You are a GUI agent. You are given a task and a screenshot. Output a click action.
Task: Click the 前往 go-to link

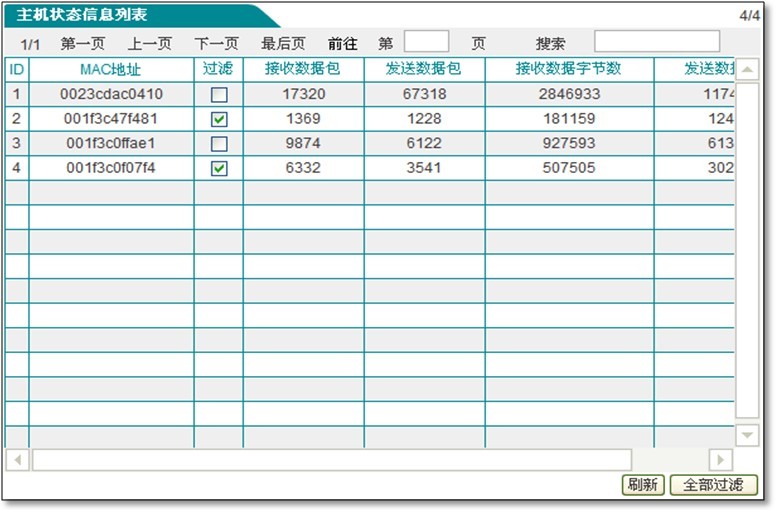(x=342, y=44)
